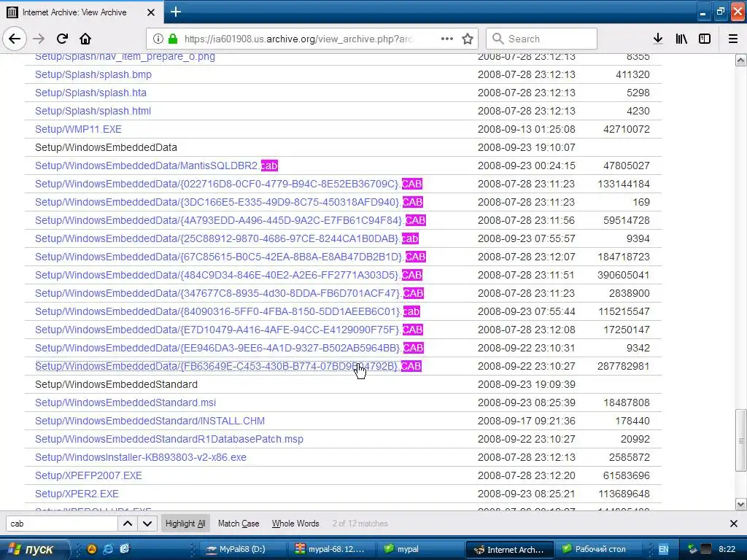
Task: Switch to MyPal68 (D:) taskbar window
Action: [x=242, y=549]
